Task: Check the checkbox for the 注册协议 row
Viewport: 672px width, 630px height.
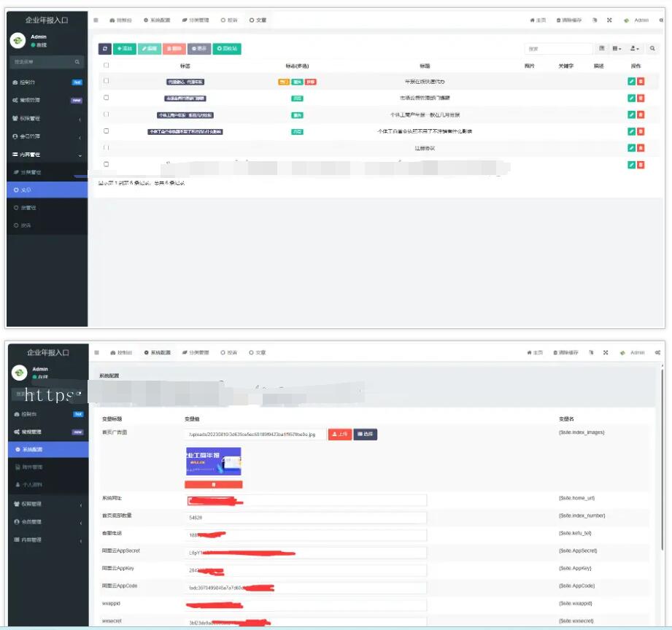Action: tap(107, 147)
